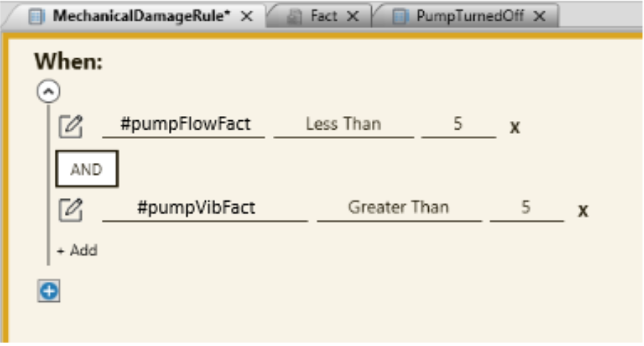Image resolution: width=644 pixels, height=346 pixels.
Task: Select the #pumpVibFact operand field
Action: pyautogui.click(x=205, y=209)
